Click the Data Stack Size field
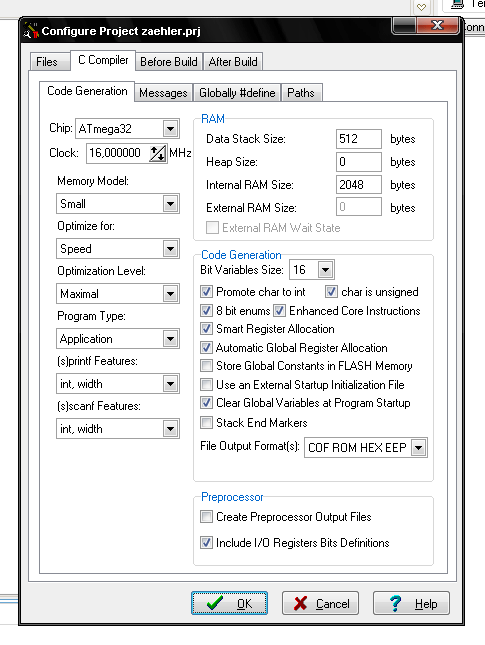485x645 pixels. coord(359,139)
